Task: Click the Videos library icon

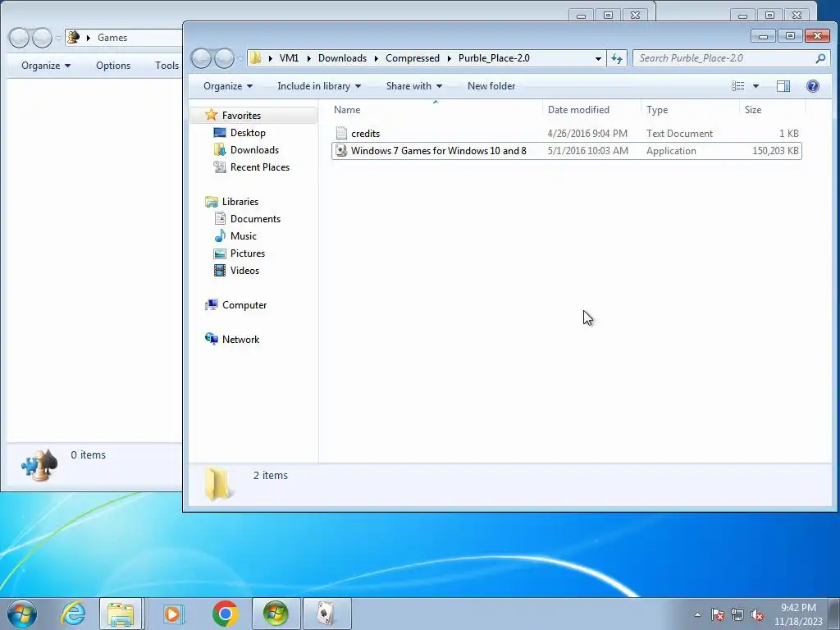Action: (x=220, y=271)
